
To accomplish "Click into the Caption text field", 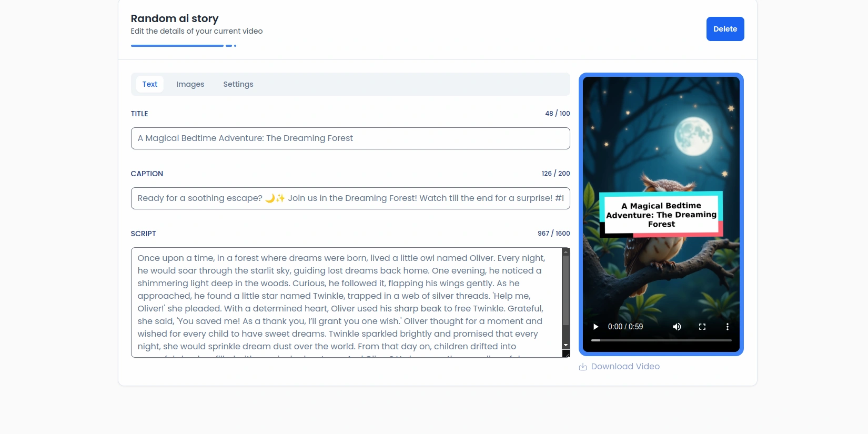I will 350,198.
